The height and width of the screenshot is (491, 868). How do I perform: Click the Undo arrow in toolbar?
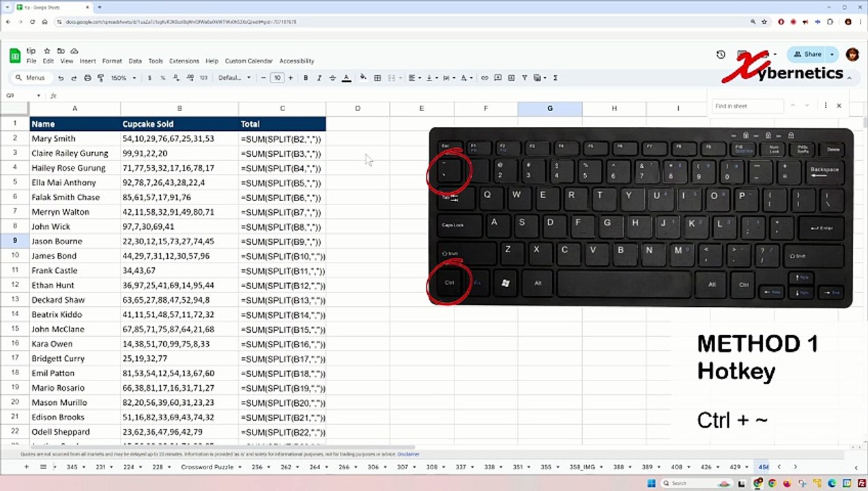[x=61, y=78]
